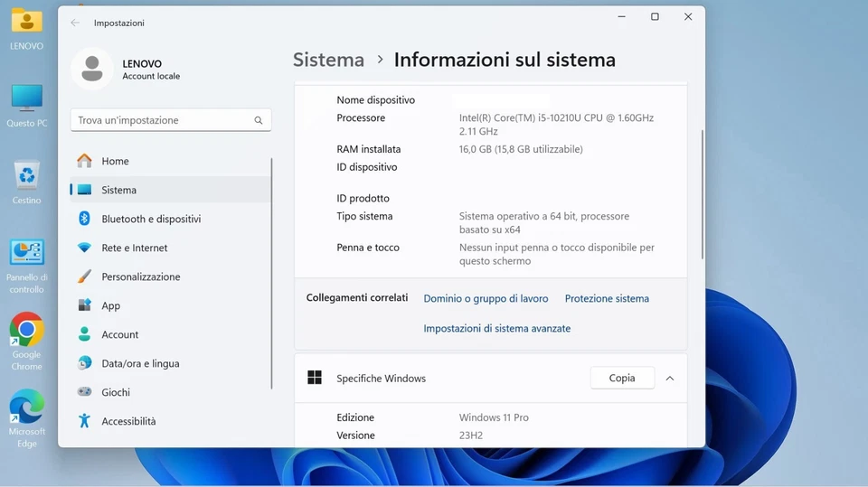Viewport: 868px width, 487px height.
Task: Click the Sistema breadcrumb in the header
Action: tap(328, 60)
